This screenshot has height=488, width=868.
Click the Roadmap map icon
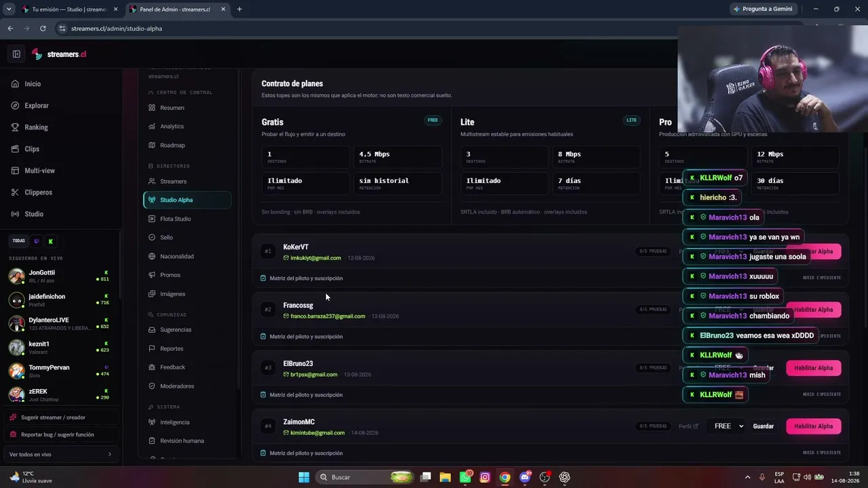click(153, 145)
